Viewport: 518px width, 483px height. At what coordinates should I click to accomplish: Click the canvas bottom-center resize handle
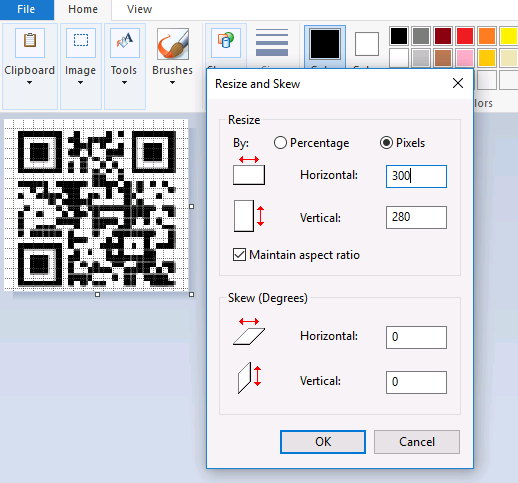pyautogui.click(x=97, y=294)
